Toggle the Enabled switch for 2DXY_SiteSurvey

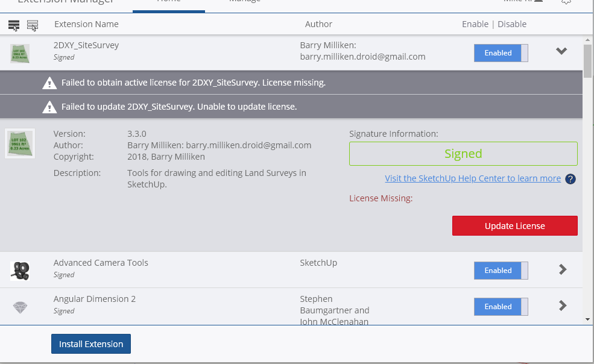[x=501, y=53]
